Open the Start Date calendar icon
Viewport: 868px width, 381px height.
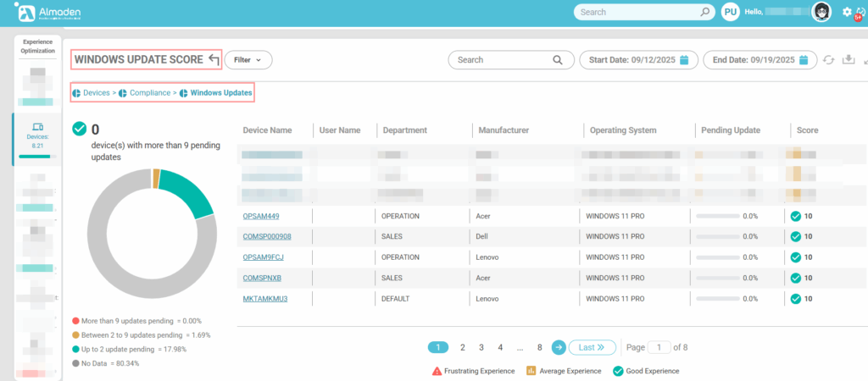point(683,60)
